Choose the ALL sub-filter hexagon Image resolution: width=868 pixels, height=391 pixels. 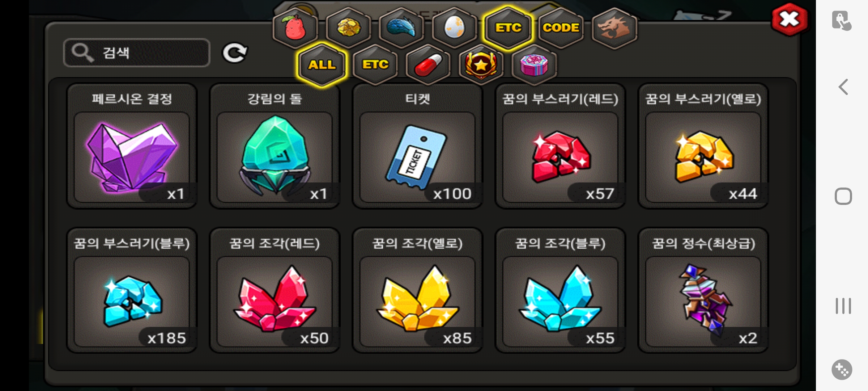pos(322,65)
